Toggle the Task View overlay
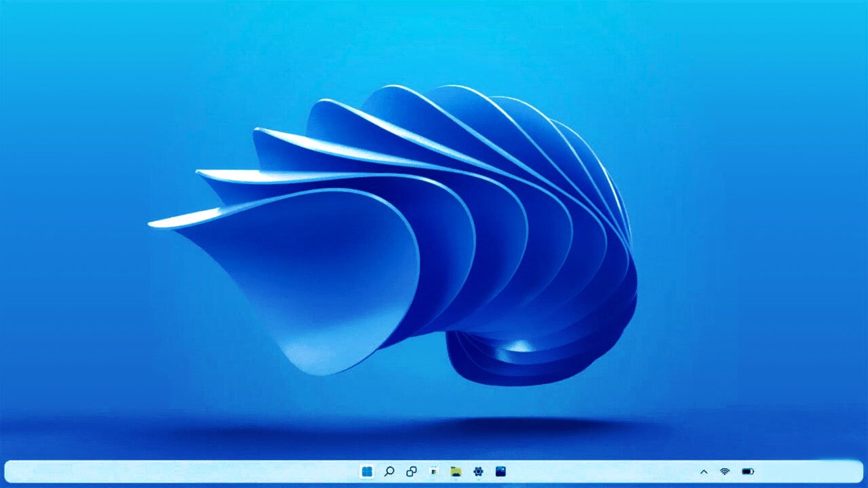The height and width of the screenshot is (488, 868). tap(412, 471)
